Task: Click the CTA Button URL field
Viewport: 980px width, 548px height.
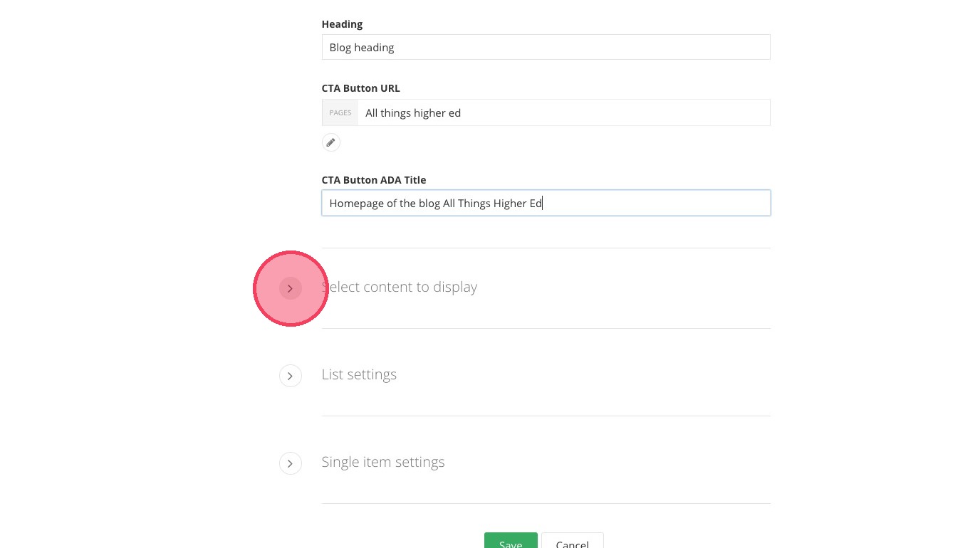Action: tap(563, 112)
